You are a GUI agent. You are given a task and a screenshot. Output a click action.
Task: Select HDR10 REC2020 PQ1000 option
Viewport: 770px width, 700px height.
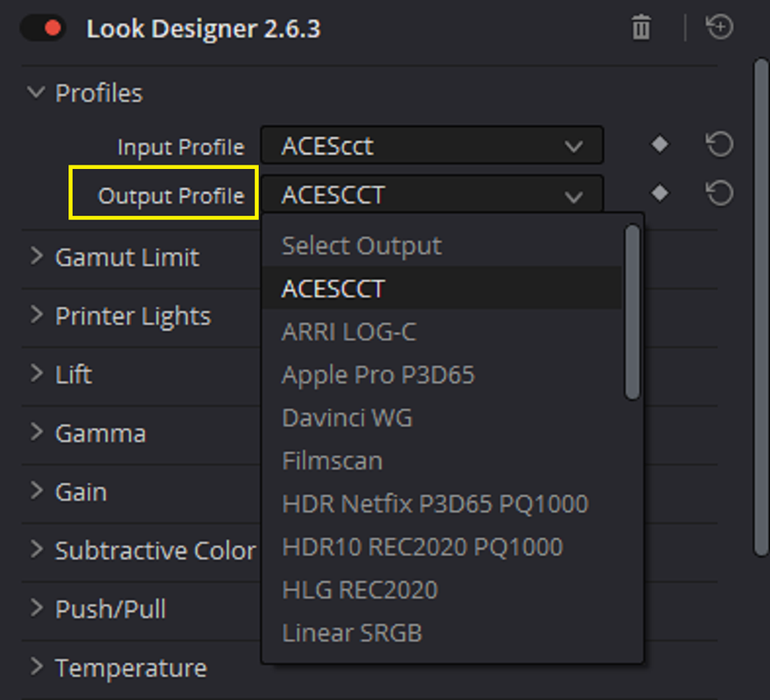(443, 546)
